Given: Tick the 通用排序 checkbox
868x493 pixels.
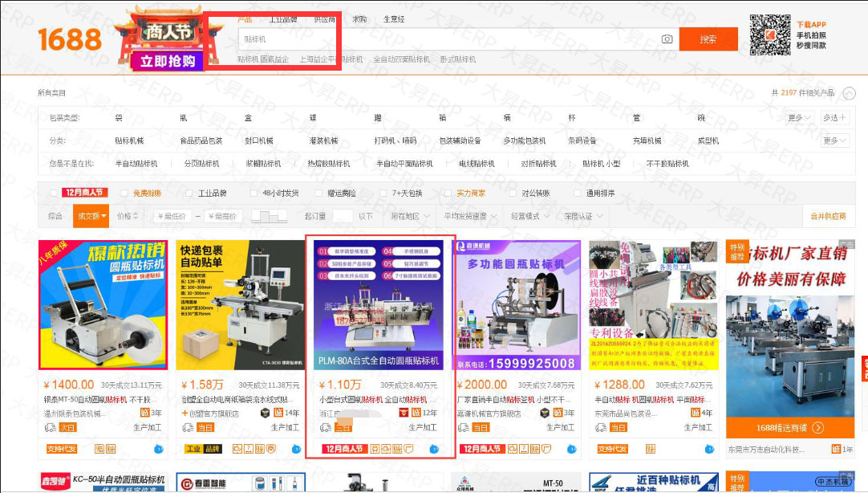Looking at the screenshot, I should 578,193.
